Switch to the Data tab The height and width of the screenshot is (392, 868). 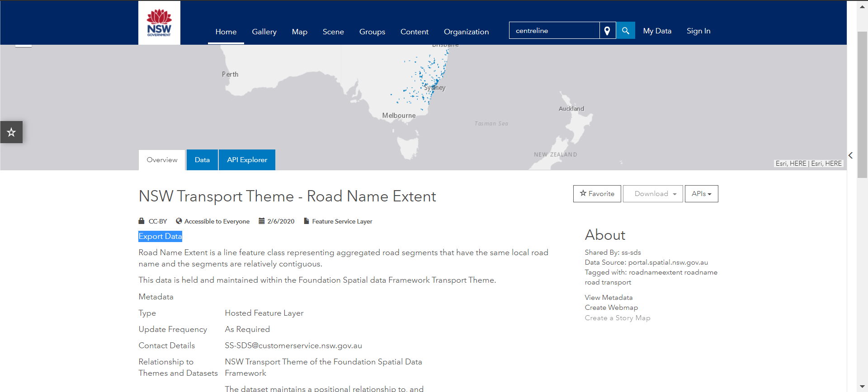(202, 160)
